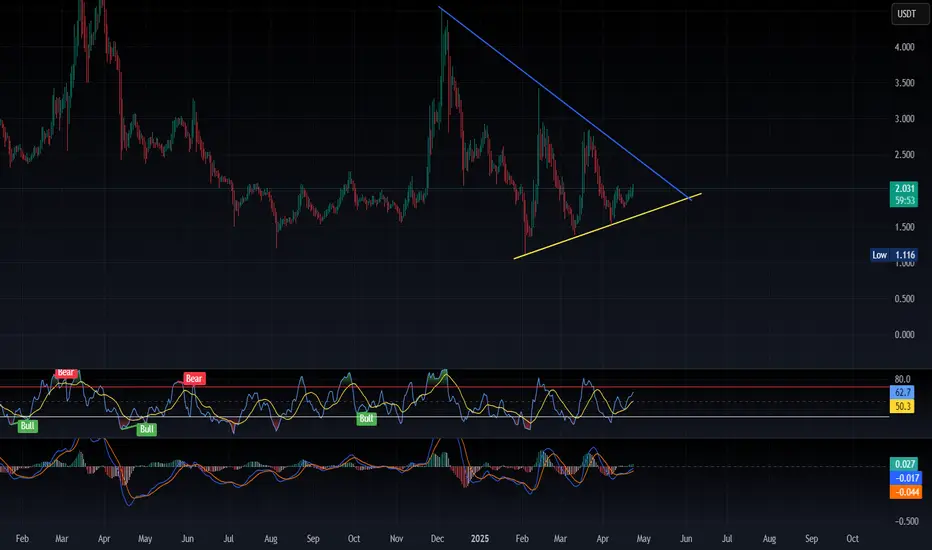Image resolution: width=932 pixels, height=550 pixels.
Task: Click the 1.500 price axis label
Action: click(x=904, y=227)
